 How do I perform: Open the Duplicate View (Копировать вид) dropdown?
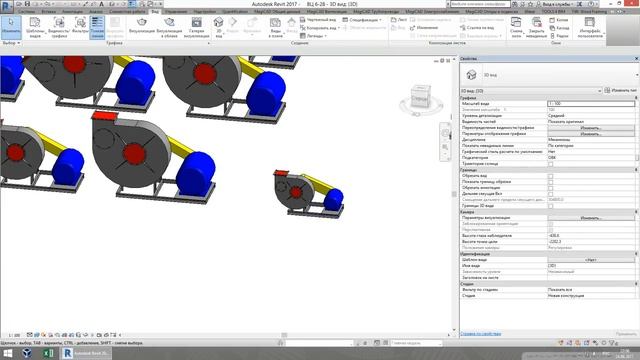(320, 28)
